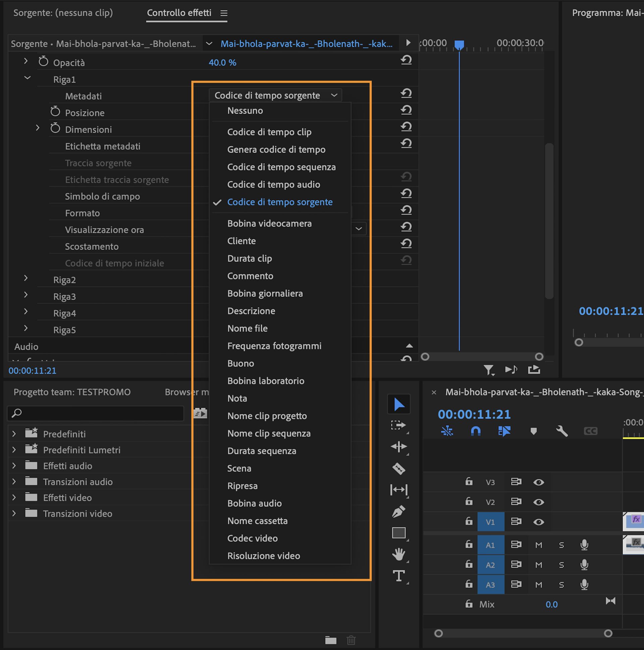Reset Opacità parameter

click(406, 60)
